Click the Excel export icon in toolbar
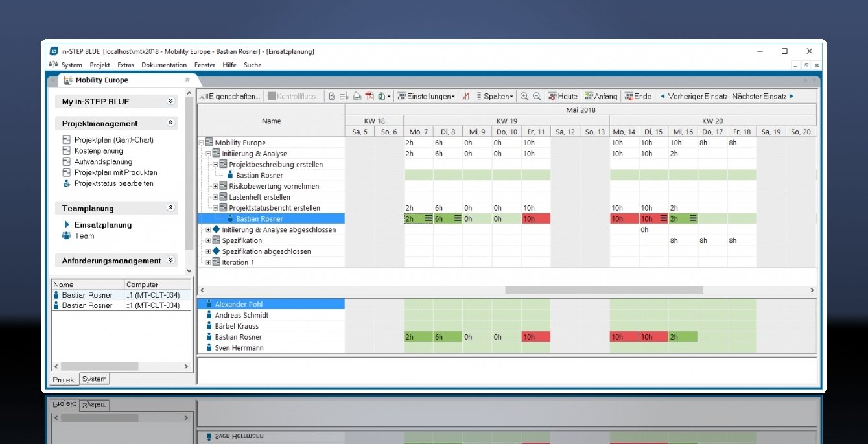868x444 pixels. click(x=381, y=97)
